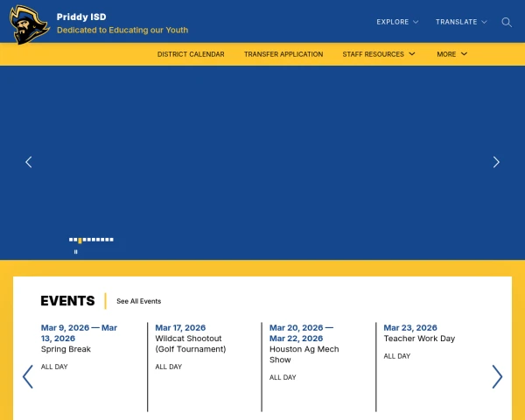Pause the hero slideshow
The height and width of the screenshot is (420, 525).
75,251
